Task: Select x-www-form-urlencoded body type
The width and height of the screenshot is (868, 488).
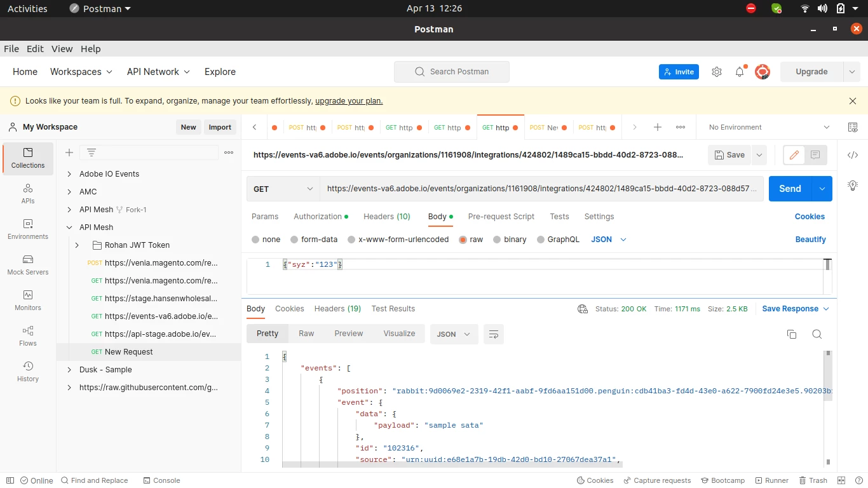Action: pyautogui.click(x=351, y=240)
